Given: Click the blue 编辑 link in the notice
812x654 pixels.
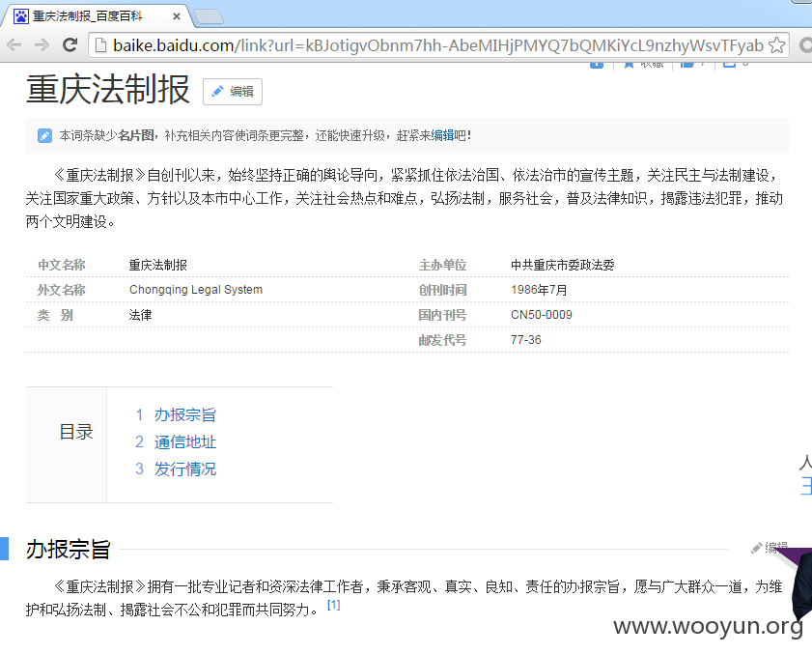Looking at the screenshot, I should pos(442,136).
